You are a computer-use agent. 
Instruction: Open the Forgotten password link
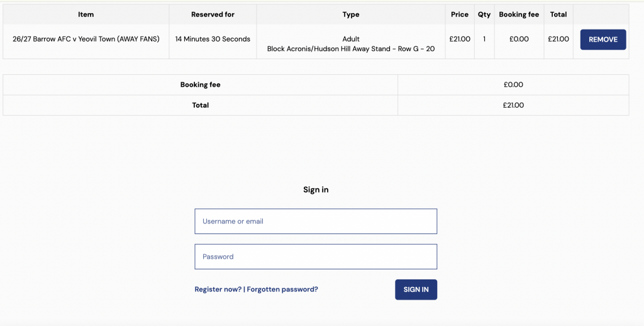[282, 289]
